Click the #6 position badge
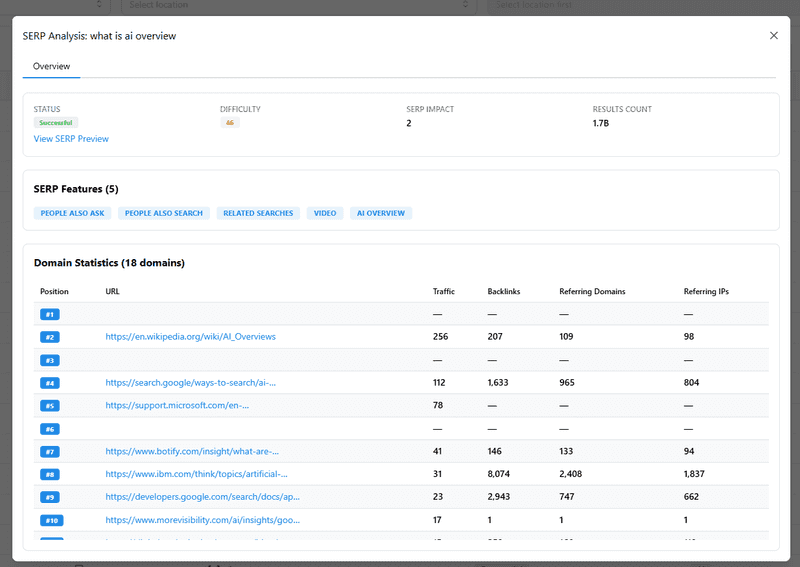 [50, 429]
